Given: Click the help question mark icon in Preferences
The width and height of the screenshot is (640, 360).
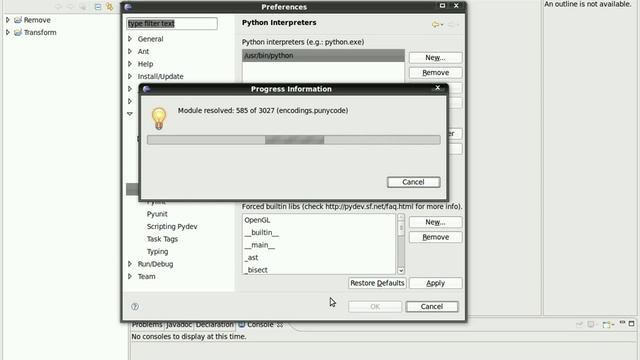Looking at the screenshot, I should pos(135,307).
